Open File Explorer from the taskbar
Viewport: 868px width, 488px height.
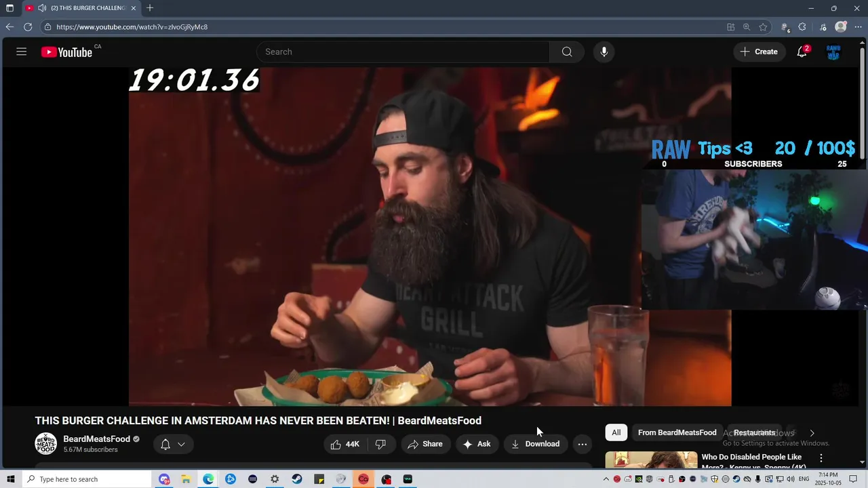tap(186, 479)
